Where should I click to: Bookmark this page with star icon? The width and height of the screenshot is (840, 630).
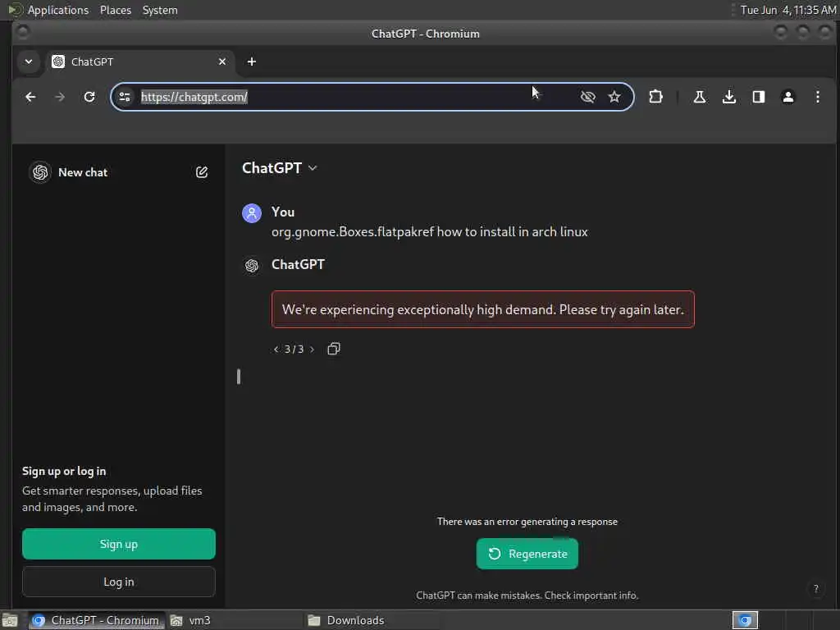[614, 97]
